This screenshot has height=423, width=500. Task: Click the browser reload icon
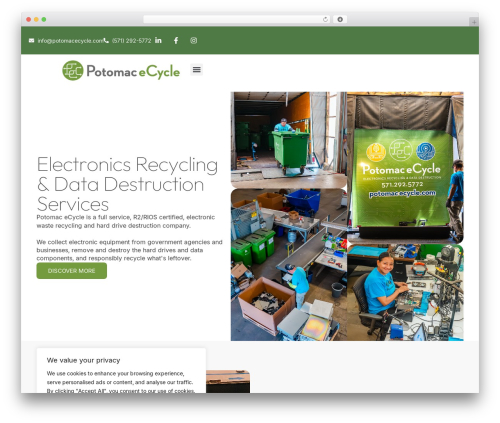[325, 20]
